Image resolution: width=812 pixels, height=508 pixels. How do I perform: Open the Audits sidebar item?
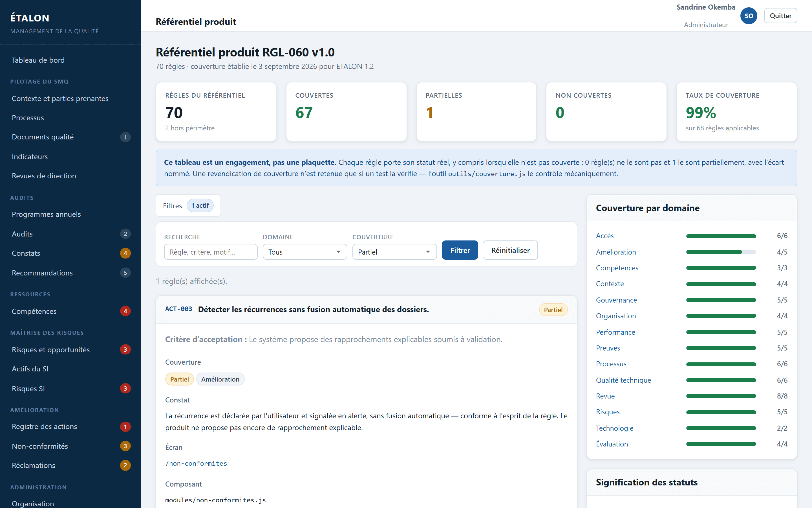(70, 234)
